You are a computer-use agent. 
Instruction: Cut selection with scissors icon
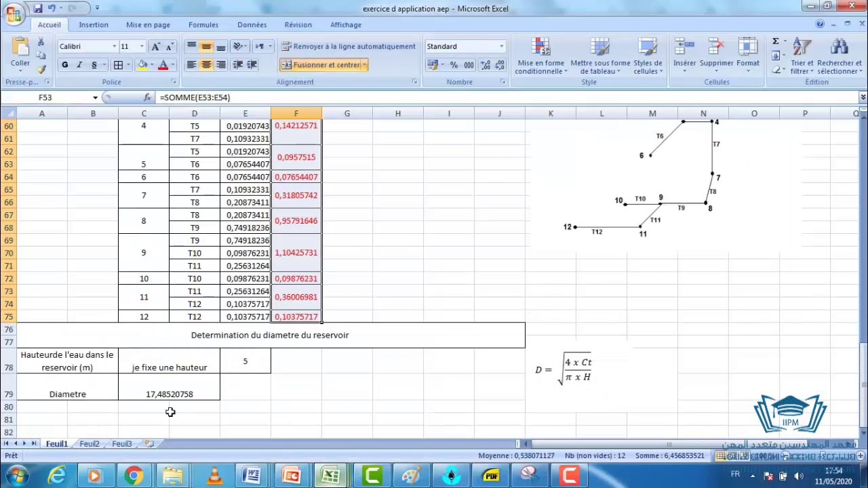[x=41, y=42]
